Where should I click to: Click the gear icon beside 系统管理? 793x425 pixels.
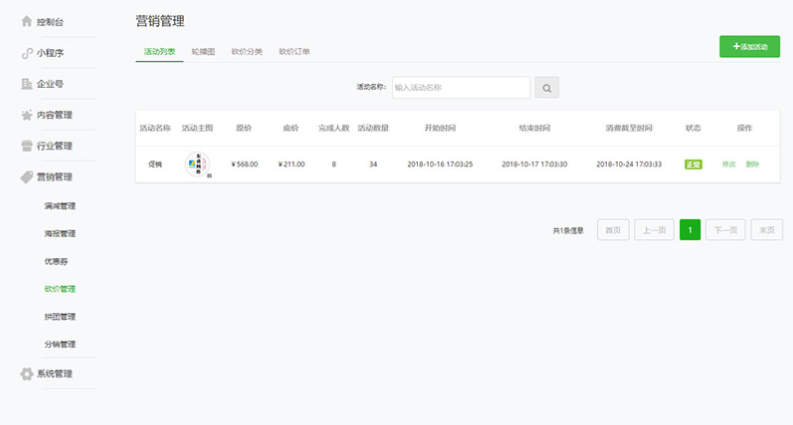point(27,374)
